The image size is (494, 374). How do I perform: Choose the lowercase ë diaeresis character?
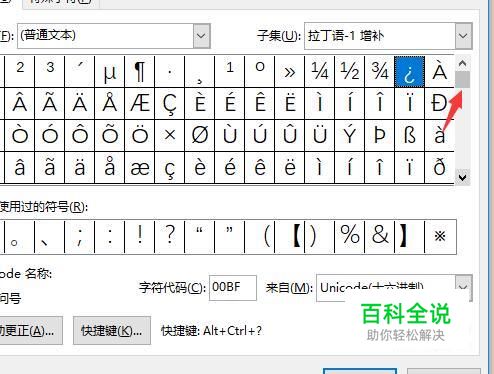(x=290, y=167)
